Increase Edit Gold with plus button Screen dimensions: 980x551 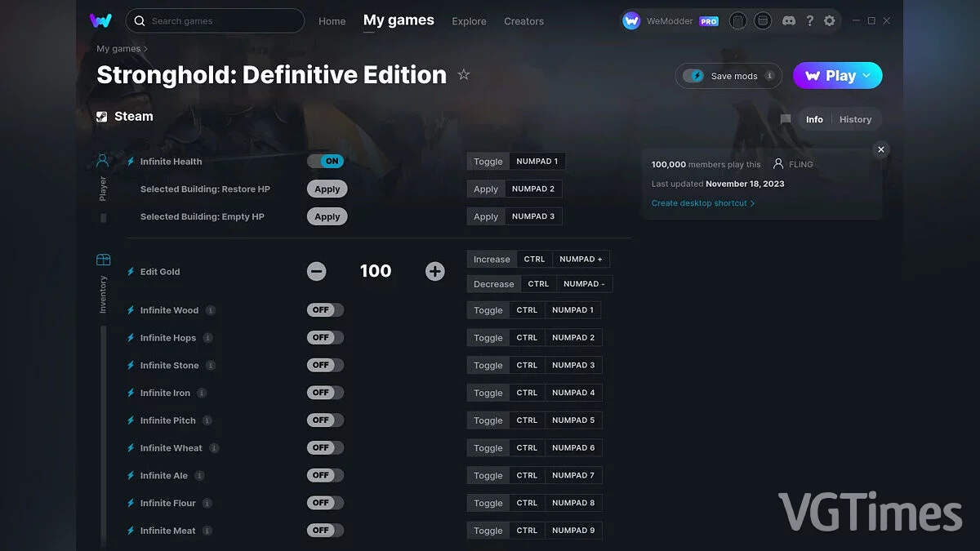[x=435, y=272]
